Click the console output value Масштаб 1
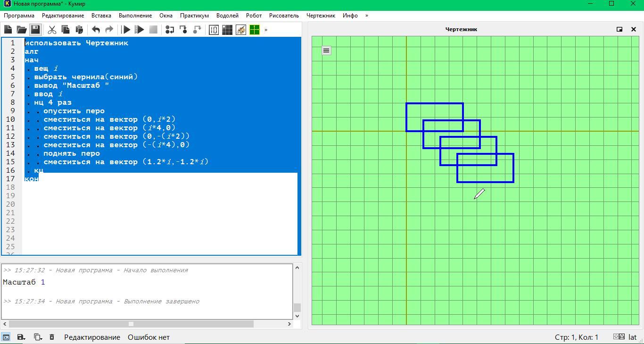This screenshot has width=644, height=344. (x=24, y=282)
